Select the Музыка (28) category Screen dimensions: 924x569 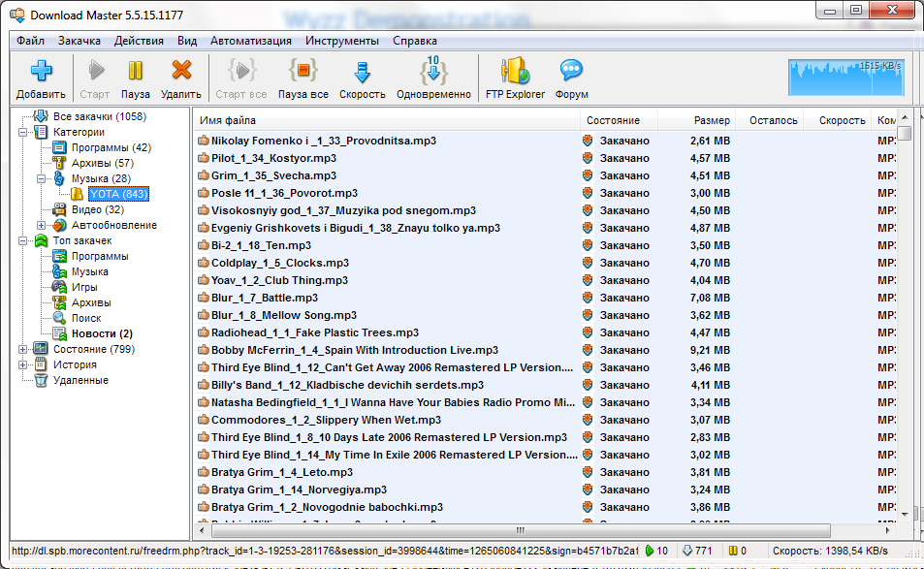click(102, 178)
